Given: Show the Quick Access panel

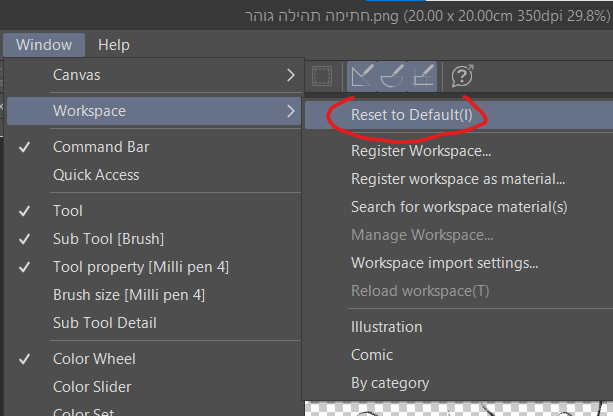Looking at the screenshot, I should coord(154,175).
